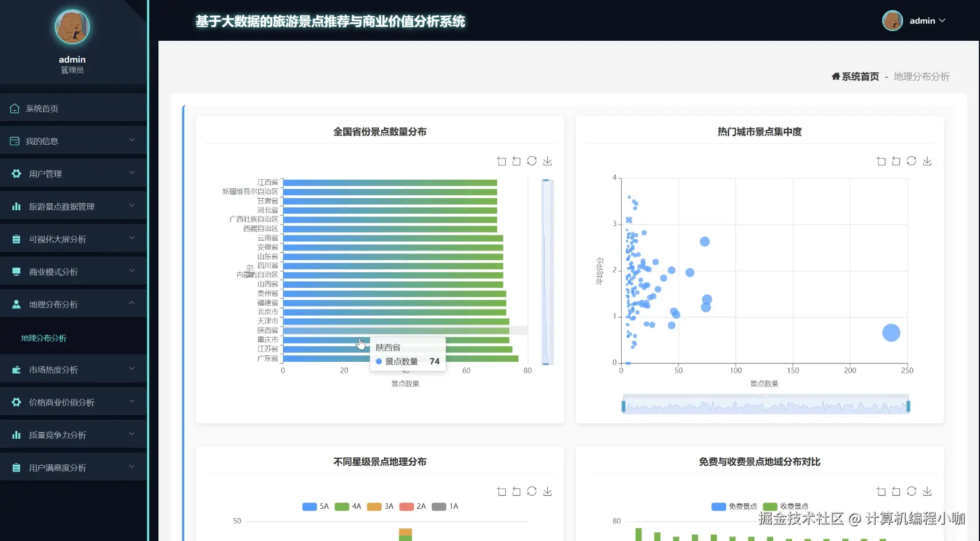Click the icon beside 市场热度分析

click(16, 369)
